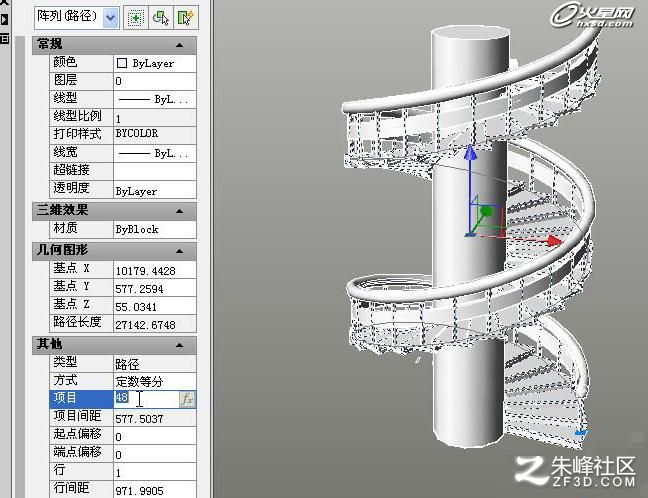Click the Quick Select icon

click(x=186, y=18)
